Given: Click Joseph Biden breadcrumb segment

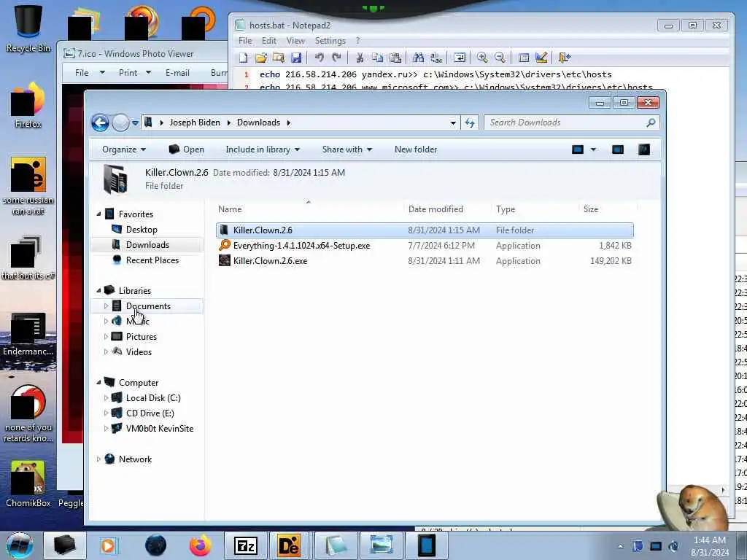Looking at the screenshot, I should (x=195, y=122).
